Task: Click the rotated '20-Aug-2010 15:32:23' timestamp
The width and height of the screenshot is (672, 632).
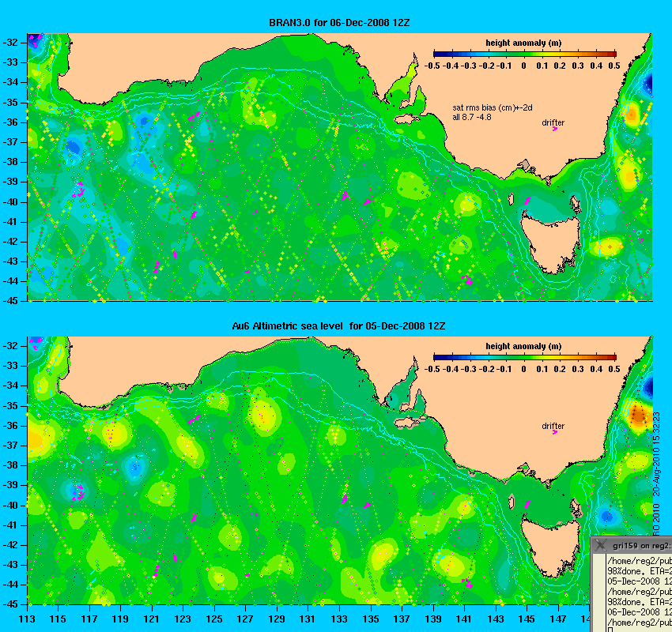Action: (656, 455)
